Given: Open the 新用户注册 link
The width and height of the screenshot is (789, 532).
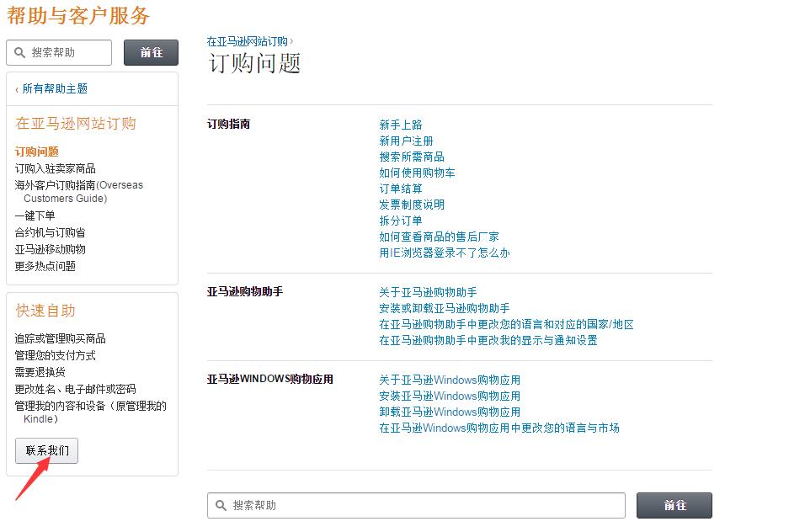Looking at the screenshot, I should coord(406,141).
